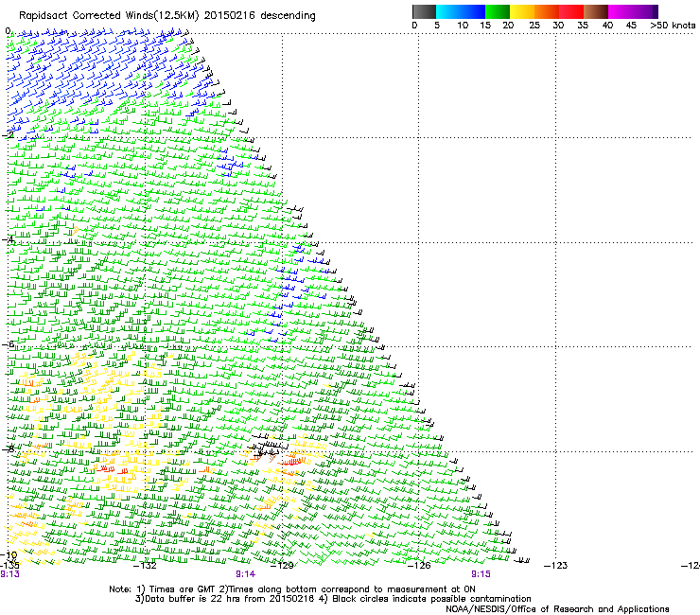Click the word 'descending' in the title
Viewport: 700px width, 615px height.
pos(288,16)
